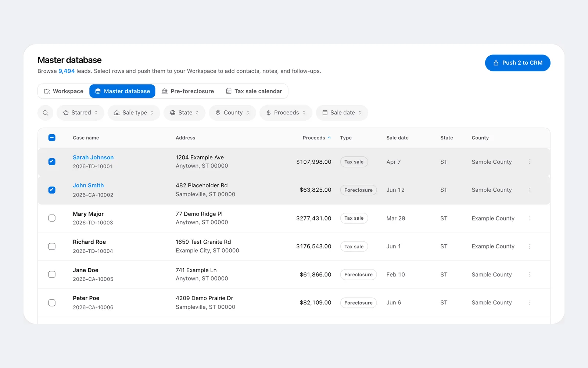The width and height of the screenshot is (588, 368).
Task: Open the Sale type filter dropdown
Action: 134,113
